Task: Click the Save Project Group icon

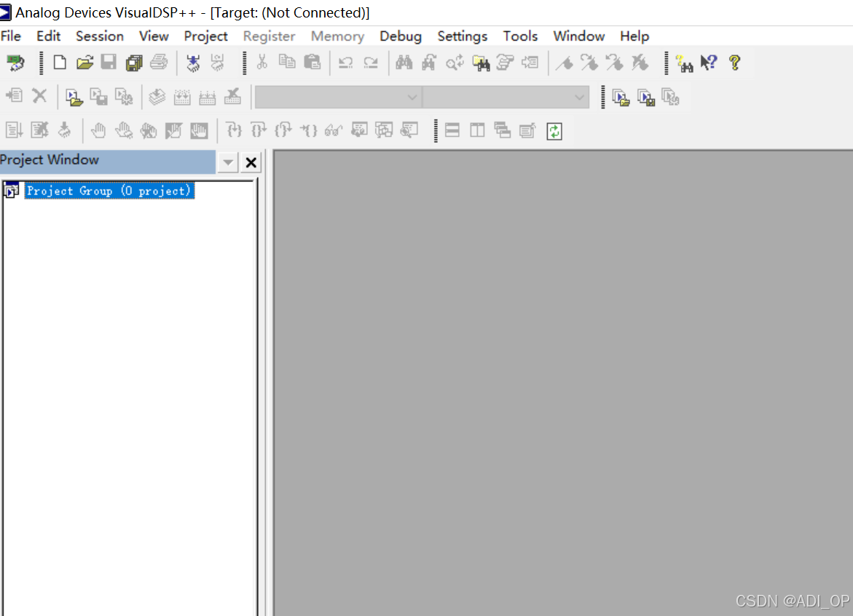Action: pos(645,98)
